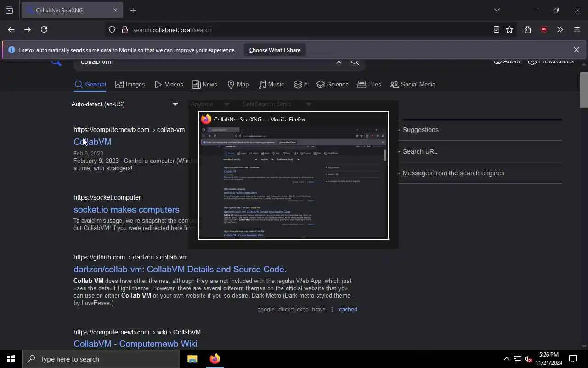Open Firefox recent browsing view icon

(9, 10)
